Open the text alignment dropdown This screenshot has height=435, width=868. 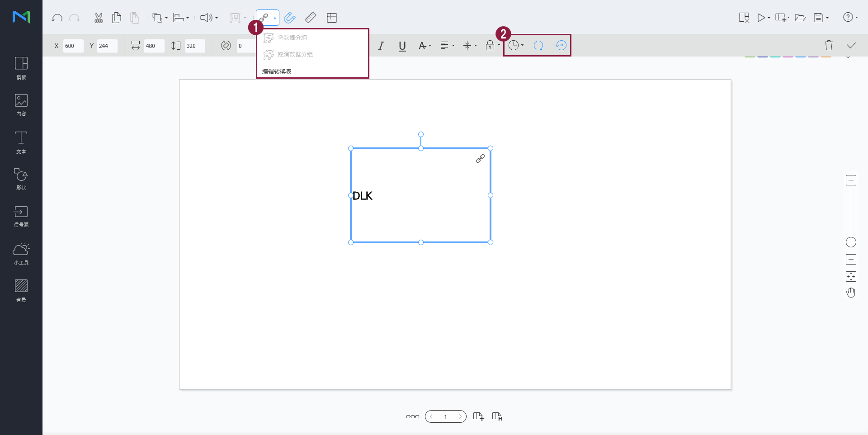pos(447,46)
